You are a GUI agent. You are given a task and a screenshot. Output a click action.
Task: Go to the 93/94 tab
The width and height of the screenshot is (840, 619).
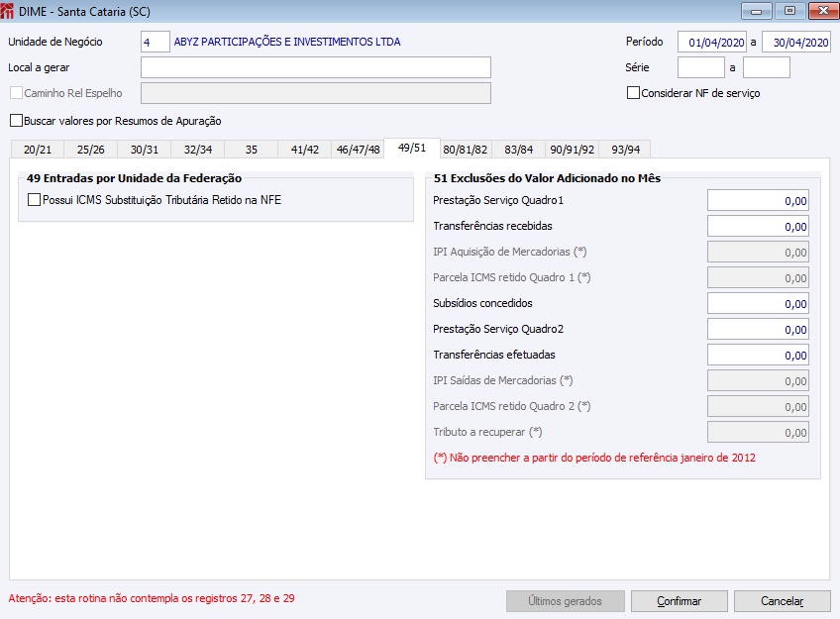coord(625,150)
